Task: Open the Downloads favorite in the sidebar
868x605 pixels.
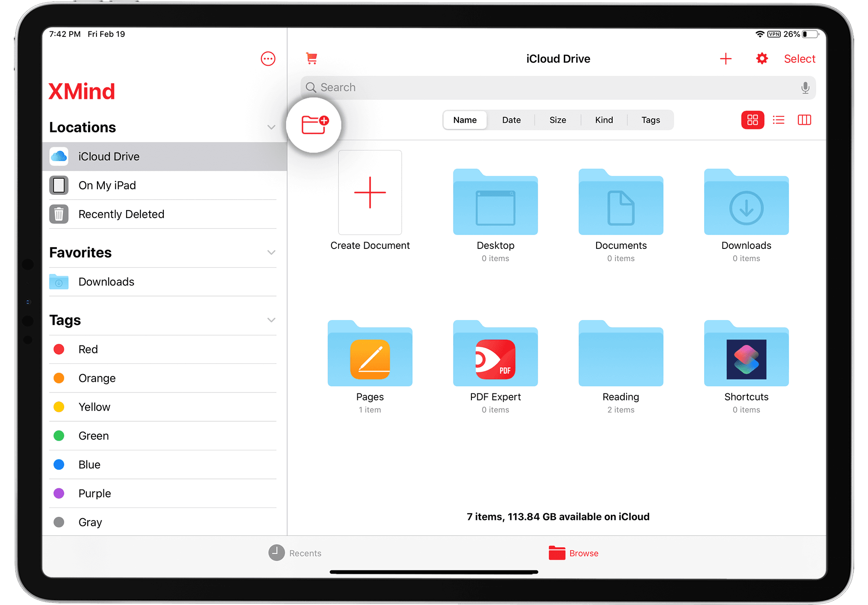Action: pos(164,282)
